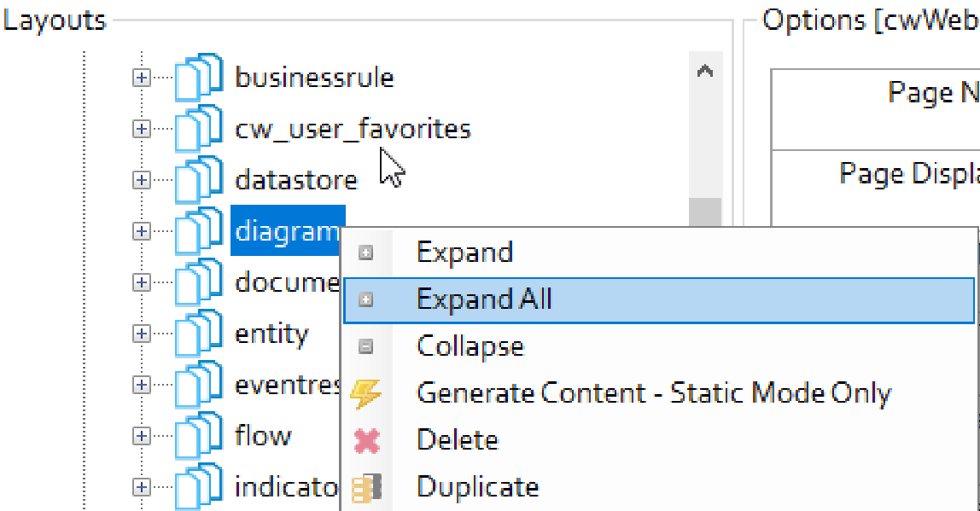Expand the businessrule tree node
The width and height of the screenshot is (980, 511).
142,78
